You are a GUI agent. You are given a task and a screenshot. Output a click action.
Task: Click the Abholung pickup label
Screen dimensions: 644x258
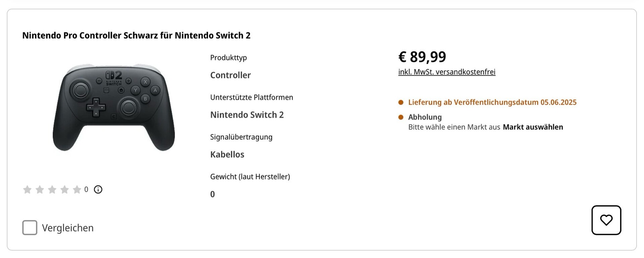point(425,117)
